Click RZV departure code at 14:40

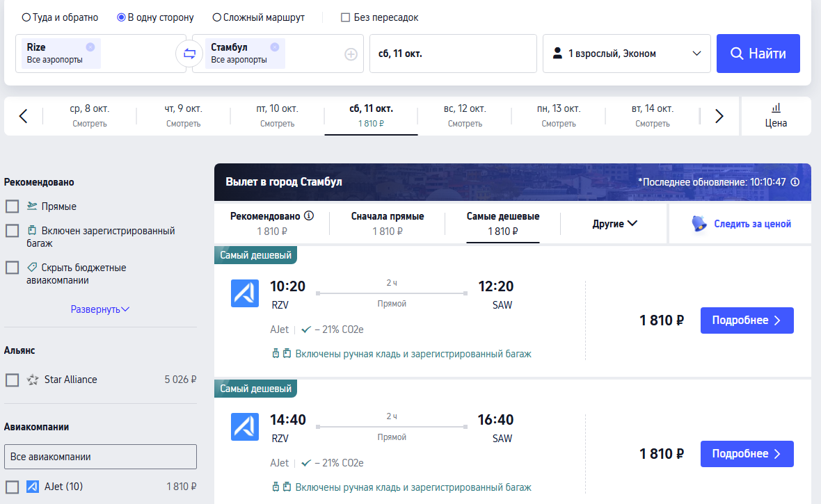coord(280,439)
